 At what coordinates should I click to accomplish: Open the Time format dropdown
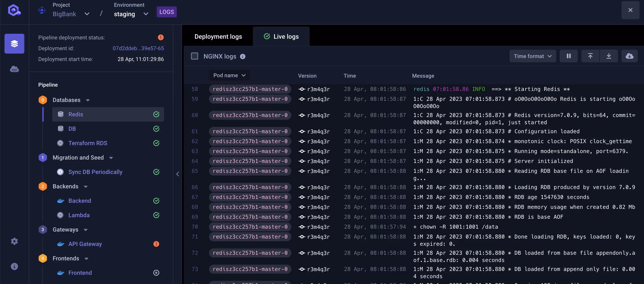pos(533,56)
